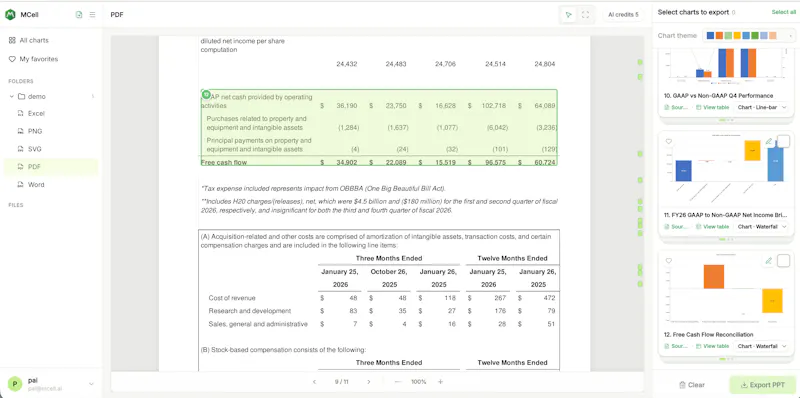Check the FY26 Net Income chart checkbox

[783, 141]
